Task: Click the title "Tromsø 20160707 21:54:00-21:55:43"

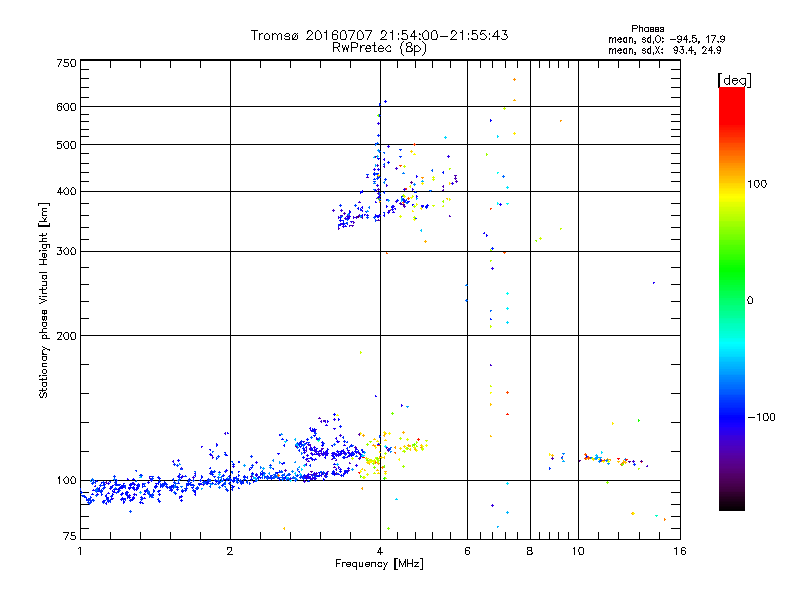Action: [x=379, y=35]
